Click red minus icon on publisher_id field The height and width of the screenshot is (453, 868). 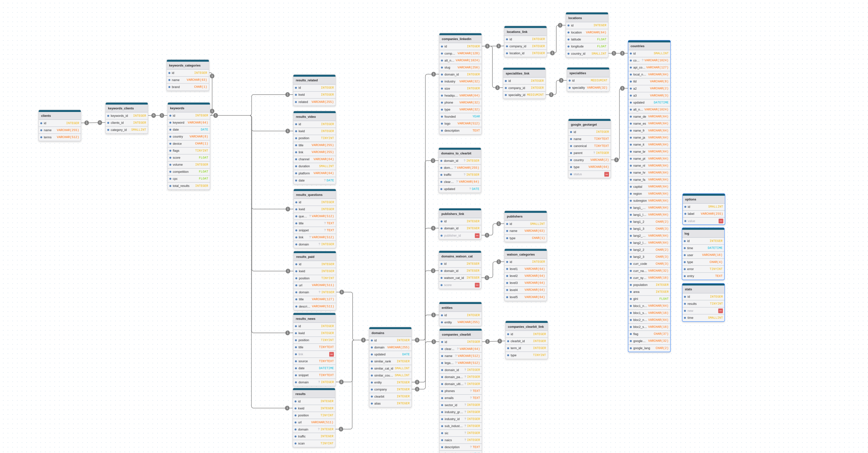click(x=477, y=235)
